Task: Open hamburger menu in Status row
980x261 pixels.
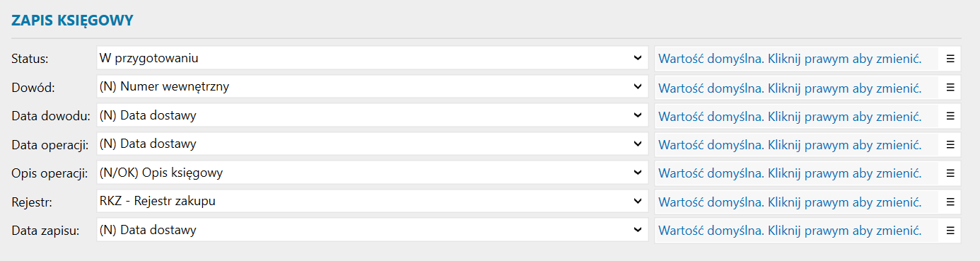Action: [x=950, y=58]
